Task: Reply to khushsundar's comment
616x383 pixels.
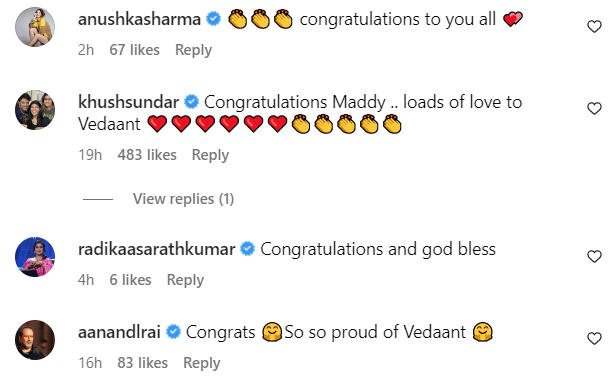Action: coord(210,155)
